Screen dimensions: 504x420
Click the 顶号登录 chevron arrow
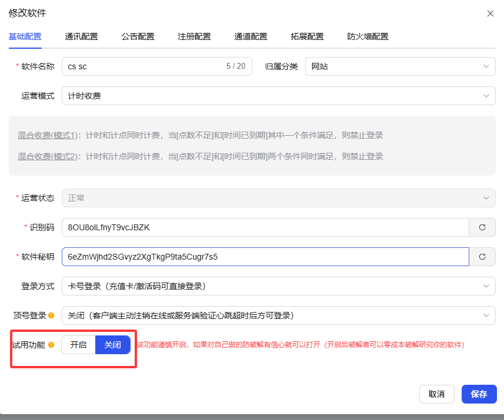pos(486,315)
